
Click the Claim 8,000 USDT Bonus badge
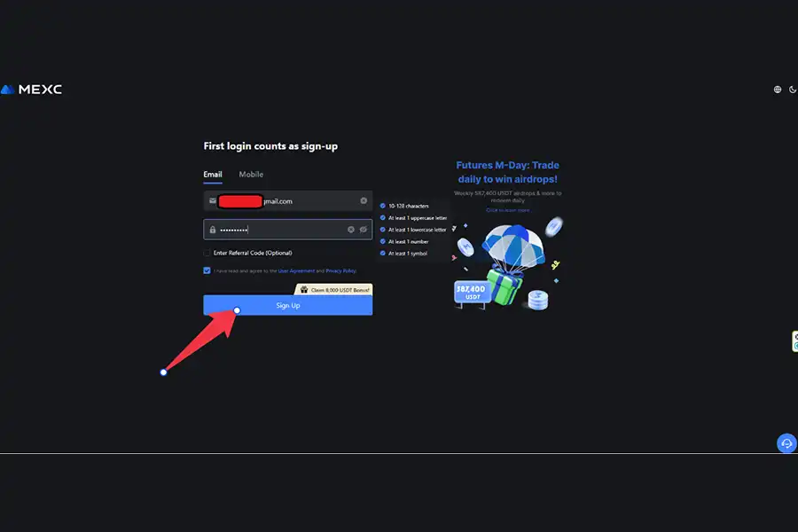coord(334,290)
